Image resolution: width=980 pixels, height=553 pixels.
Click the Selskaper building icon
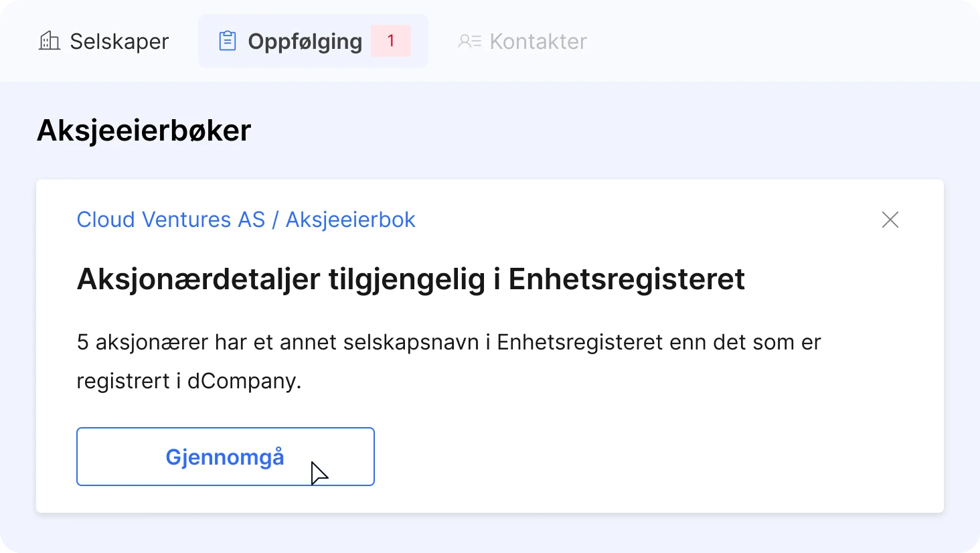click(x=50, y=41)
